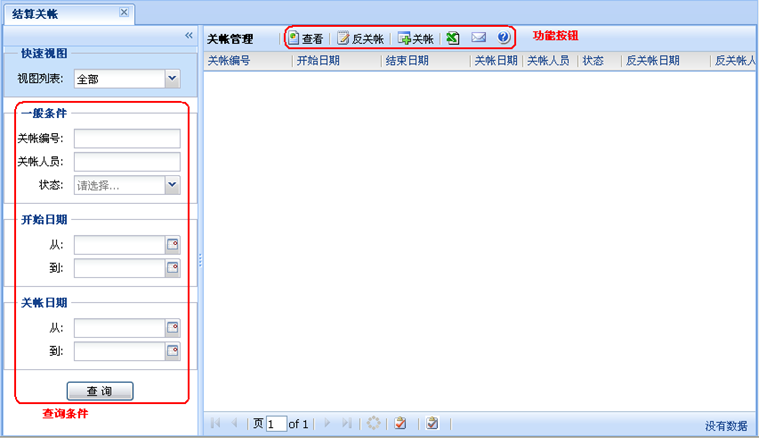Focus the 关帐编号 input field
Screen dimensions: 759x438
tap(127, 138)
